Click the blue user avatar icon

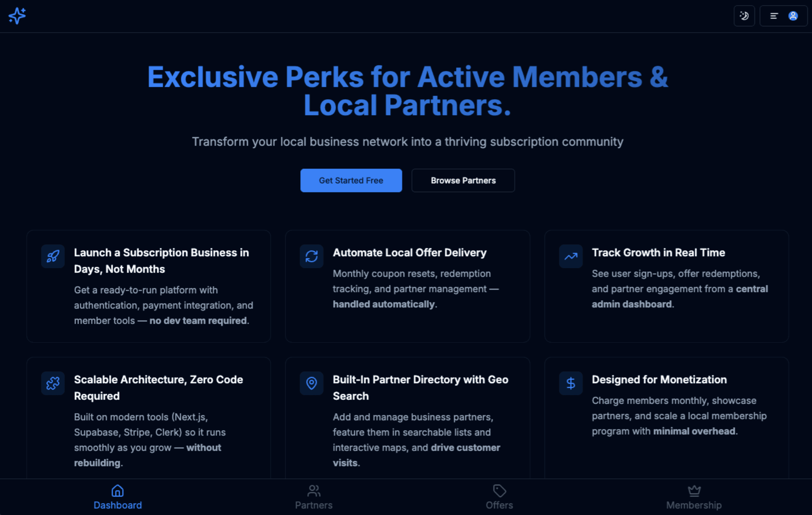click(x=793, y=16)
